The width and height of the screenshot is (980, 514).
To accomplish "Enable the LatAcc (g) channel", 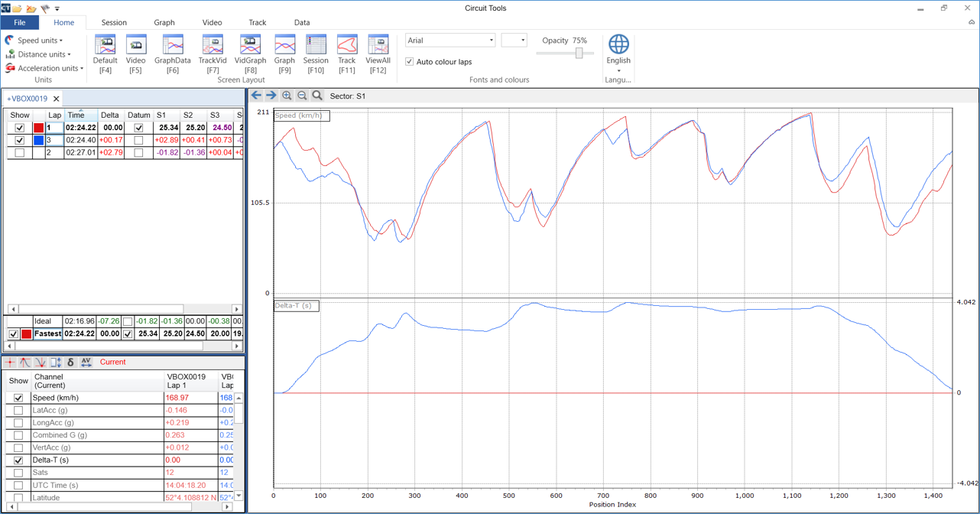I will pos(18,411).
